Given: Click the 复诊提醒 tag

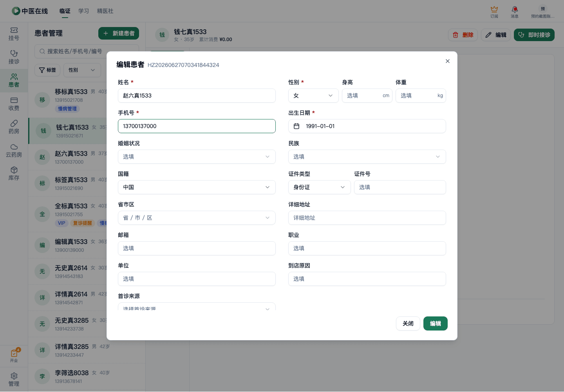Looking at the screenshot, I should pyautogui.click(x=83, y=223).
